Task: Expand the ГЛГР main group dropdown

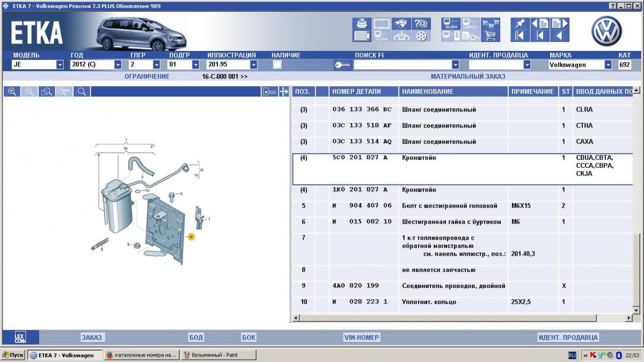Action: click(x=157, y=64)
